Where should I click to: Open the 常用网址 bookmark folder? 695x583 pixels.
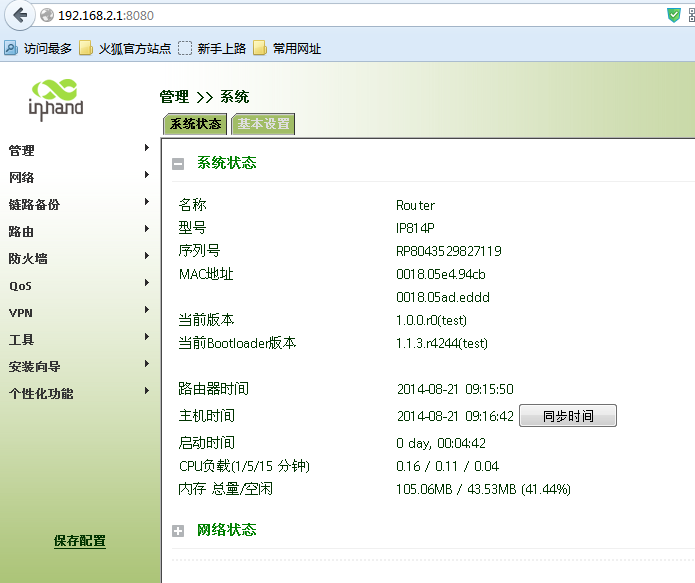pyautogui.click(x=288, y=48)
